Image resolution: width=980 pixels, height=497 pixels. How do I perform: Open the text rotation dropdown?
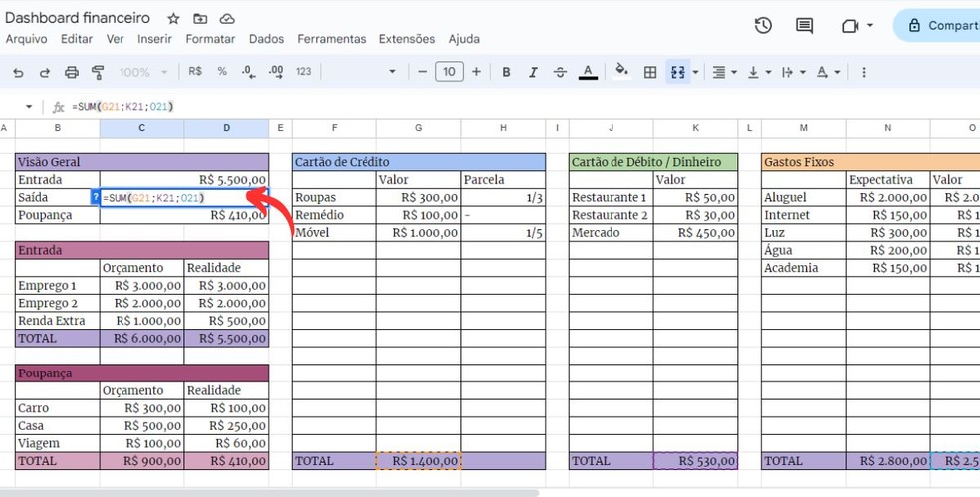tap(829, 73)
